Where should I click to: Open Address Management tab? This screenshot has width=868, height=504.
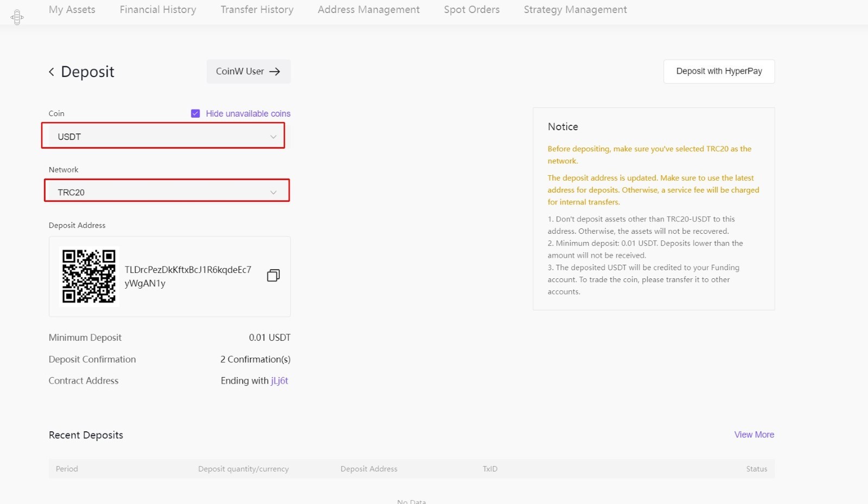coord(368,10)
